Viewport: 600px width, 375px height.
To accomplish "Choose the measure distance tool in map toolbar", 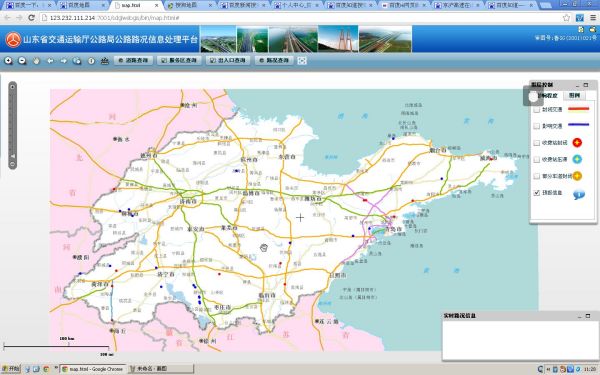I will [104, 61].
